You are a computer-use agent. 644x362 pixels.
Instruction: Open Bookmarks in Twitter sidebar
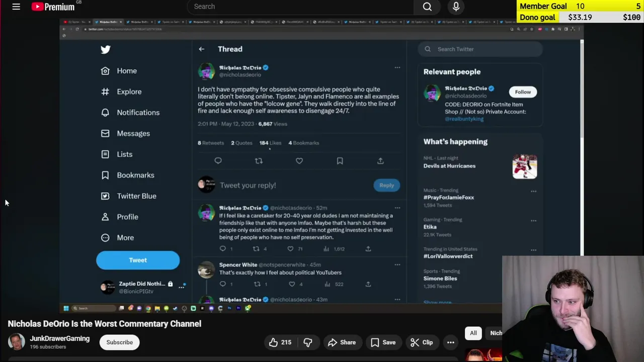tap(127, 175)
